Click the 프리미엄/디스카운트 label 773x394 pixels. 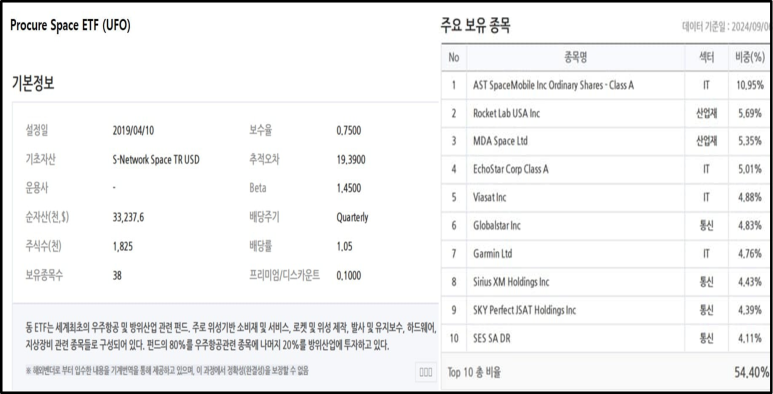[x=285, y=275]
